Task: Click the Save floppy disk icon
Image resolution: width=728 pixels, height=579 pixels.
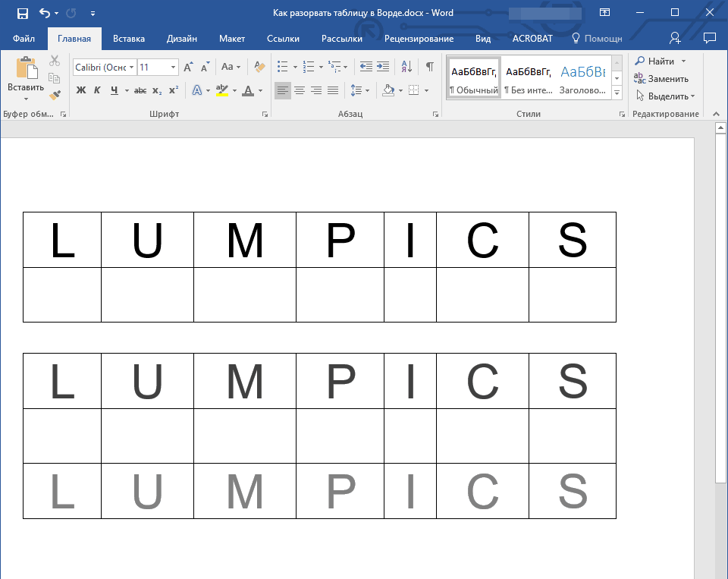Action: coord(22,14)
